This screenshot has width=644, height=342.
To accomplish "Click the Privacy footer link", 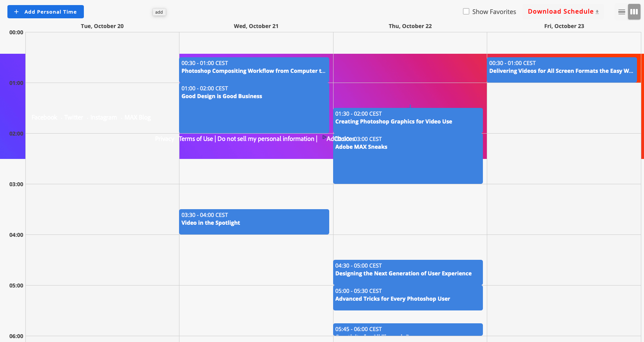I will pyautogui.click(x=165, y=139).
